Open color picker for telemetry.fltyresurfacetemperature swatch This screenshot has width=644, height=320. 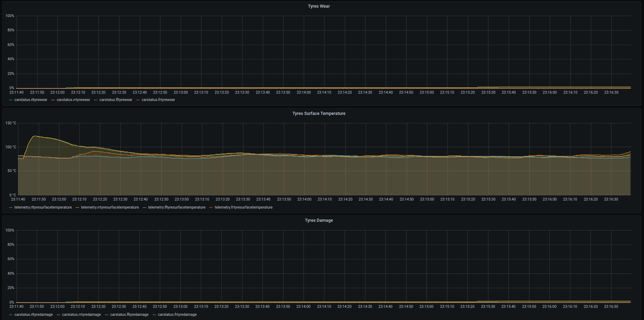click(145, 208)
